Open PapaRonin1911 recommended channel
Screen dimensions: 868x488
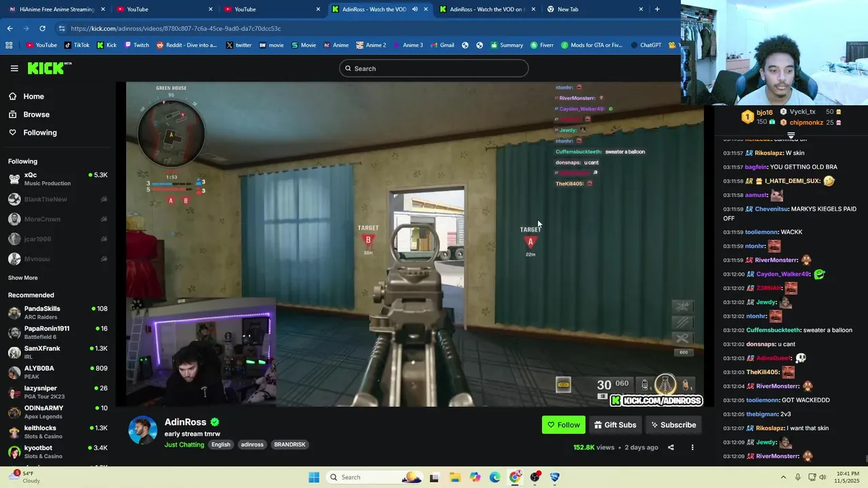click(x=58, y=332)
